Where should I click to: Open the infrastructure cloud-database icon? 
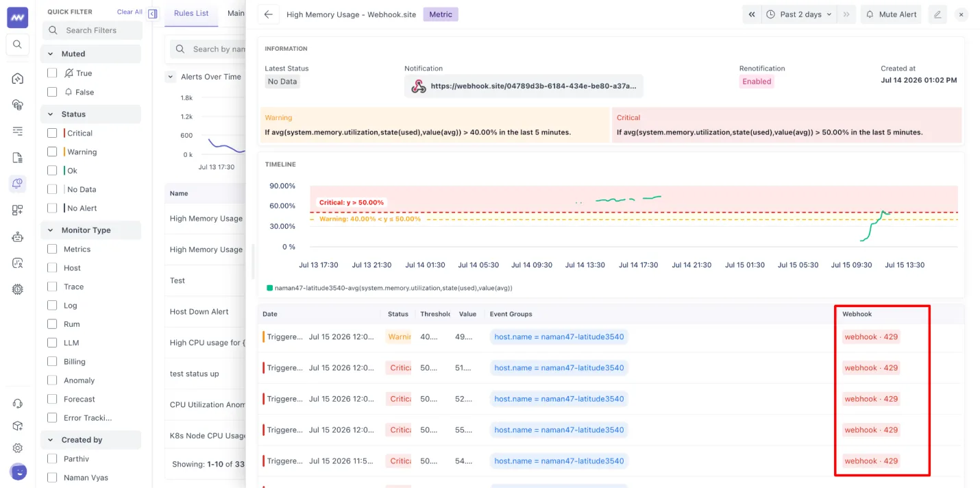(18, 105)
